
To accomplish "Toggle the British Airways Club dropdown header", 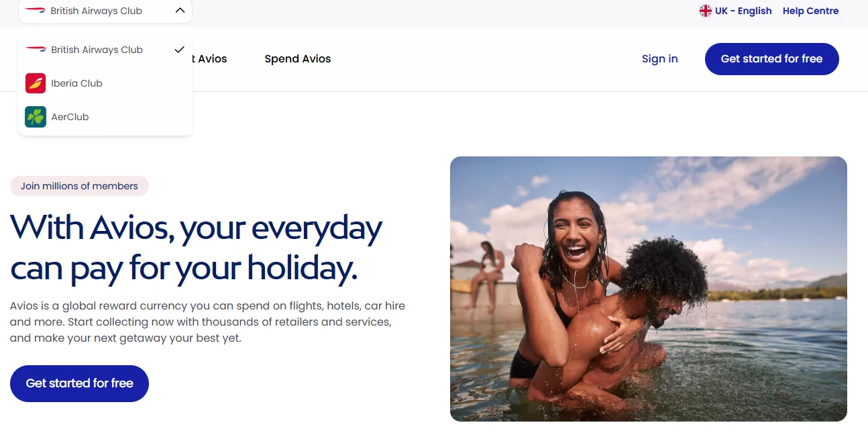I will (x=105, y=11).
